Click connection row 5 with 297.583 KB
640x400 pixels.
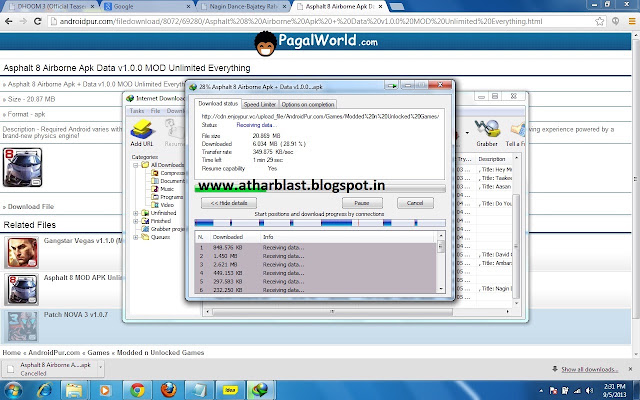pos(316,282)
